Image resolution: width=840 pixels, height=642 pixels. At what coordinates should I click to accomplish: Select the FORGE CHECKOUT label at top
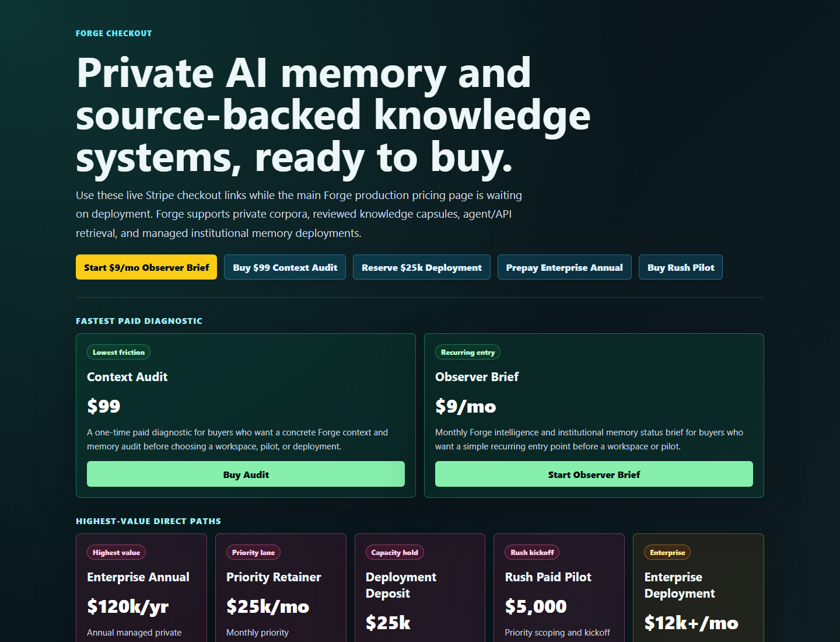[x=114, y=33]
